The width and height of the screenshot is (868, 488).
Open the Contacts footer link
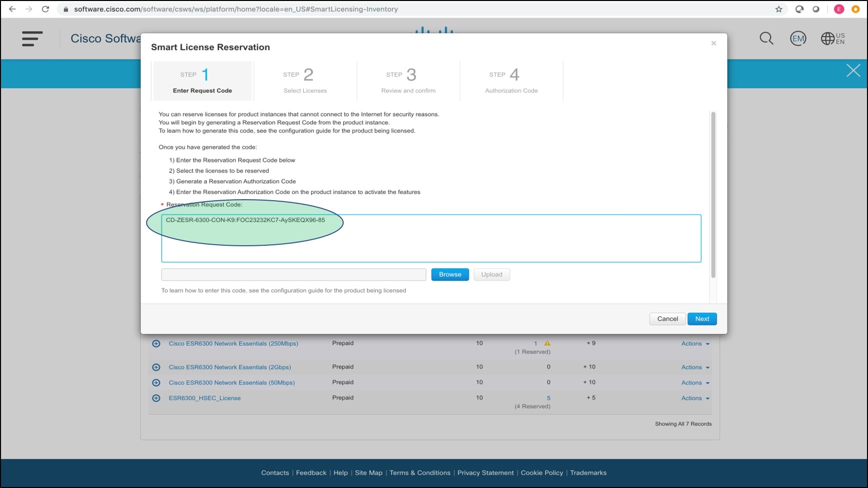275,473
